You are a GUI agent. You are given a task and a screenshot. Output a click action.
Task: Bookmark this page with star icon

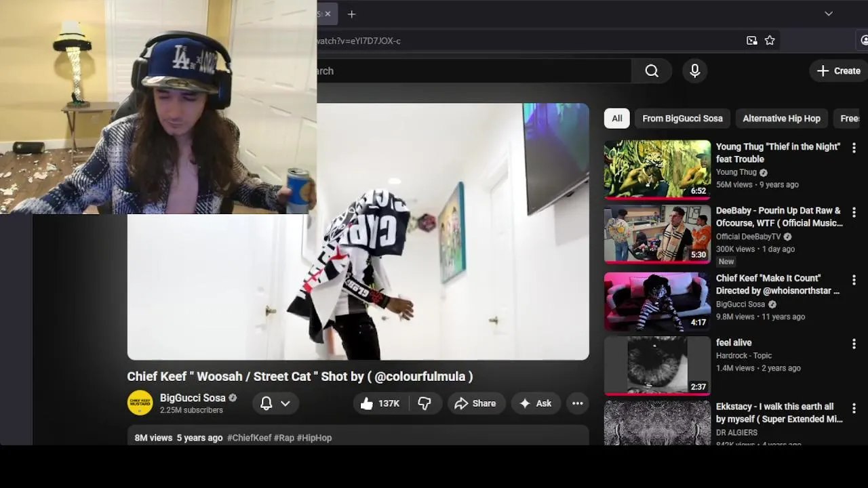tap(770, 41)
